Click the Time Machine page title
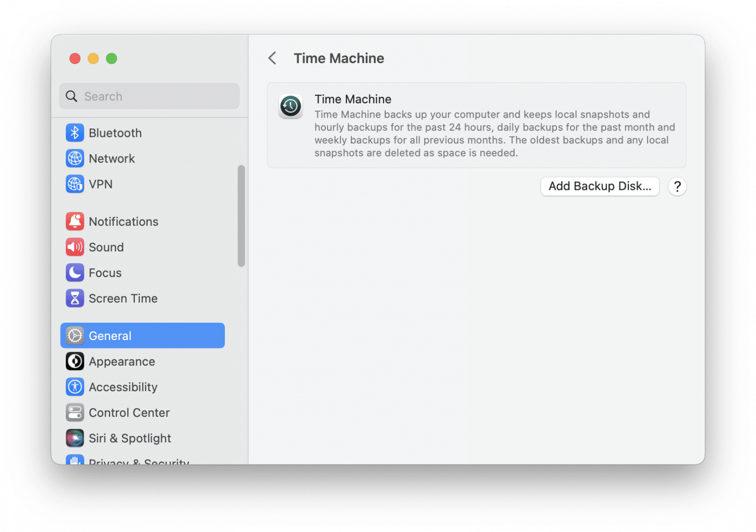 pyautogui.click(x=339, y=59)
